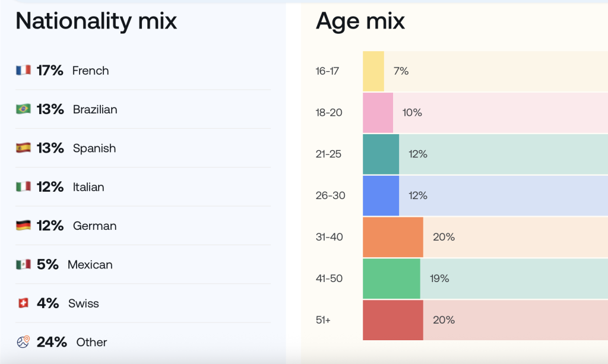This screenshot has height=364, width=608.
Task: Click the French flag icon
Action: coord(23,71)
